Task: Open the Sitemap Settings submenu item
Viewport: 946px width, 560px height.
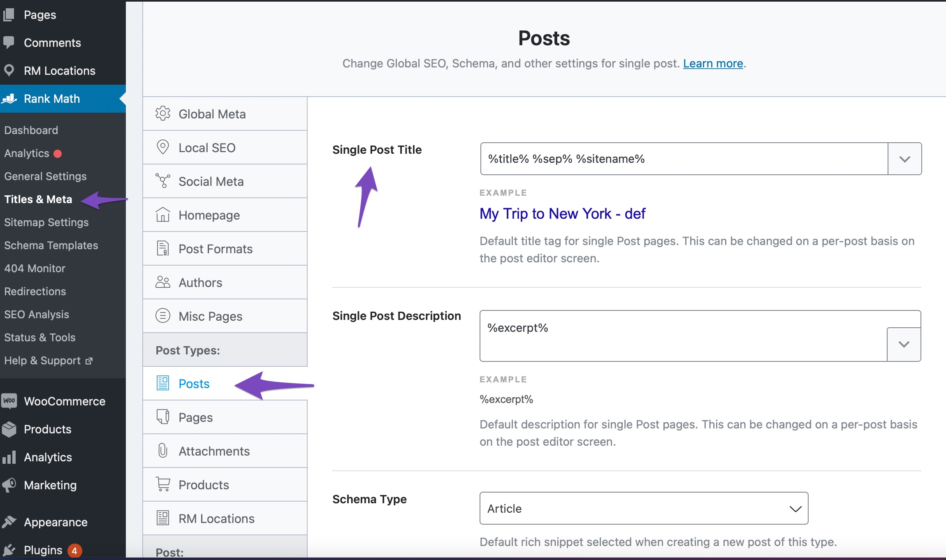Action: (x=46, y=222)
